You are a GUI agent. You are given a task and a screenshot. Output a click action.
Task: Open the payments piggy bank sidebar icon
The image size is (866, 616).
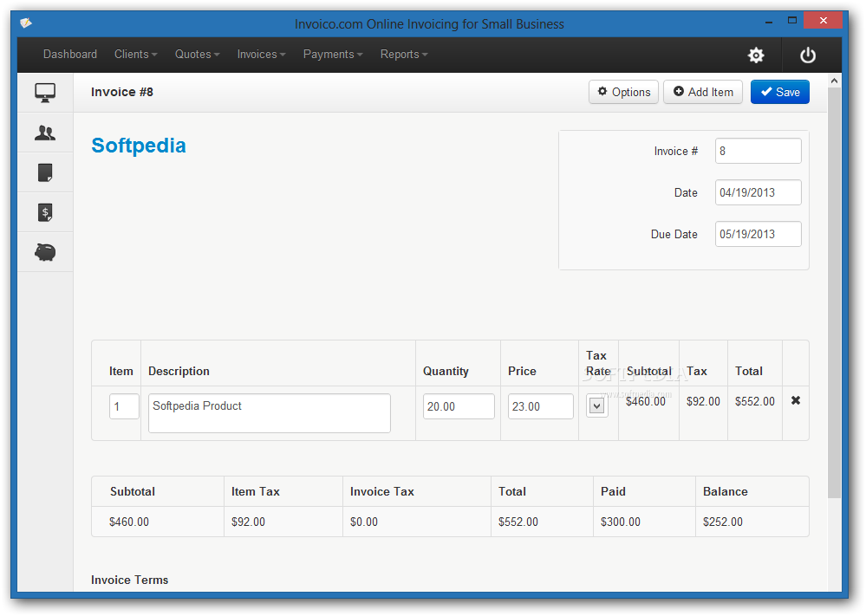pos(45,252)
